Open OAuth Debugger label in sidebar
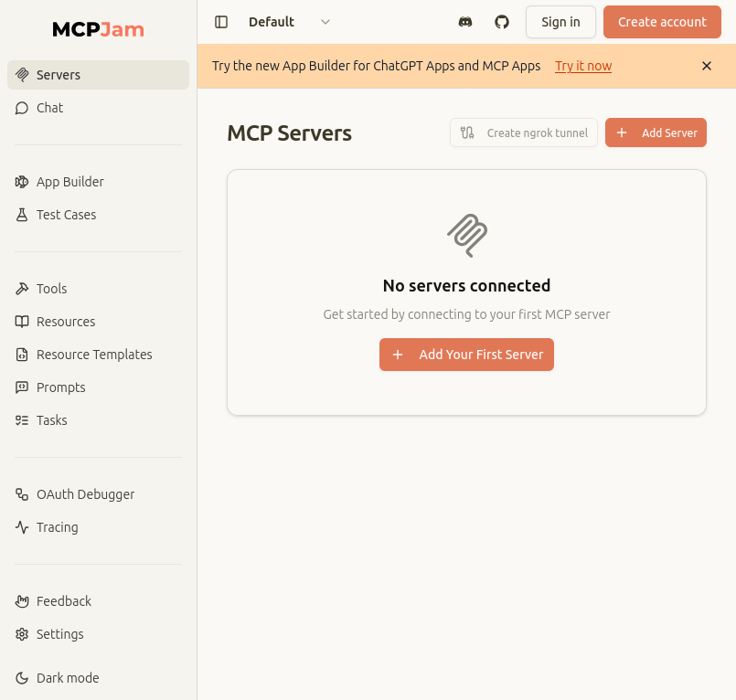Image resolution: width=736 pixels, height=700 pixels. click(85, 494)
